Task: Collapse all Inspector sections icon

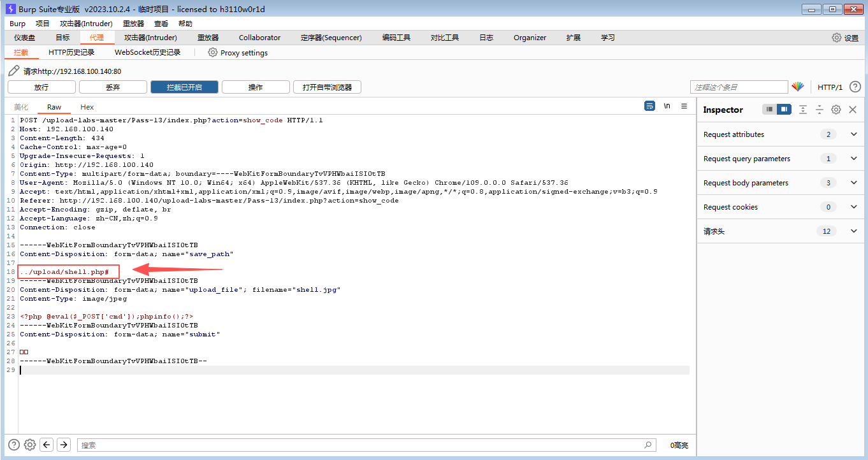Action: tap(820, 110)
